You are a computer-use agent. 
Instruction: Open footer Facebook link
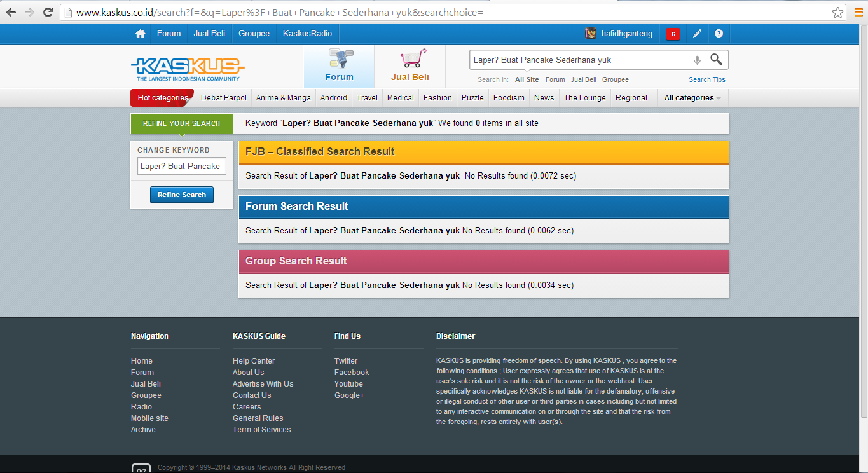tap(352, 373)
